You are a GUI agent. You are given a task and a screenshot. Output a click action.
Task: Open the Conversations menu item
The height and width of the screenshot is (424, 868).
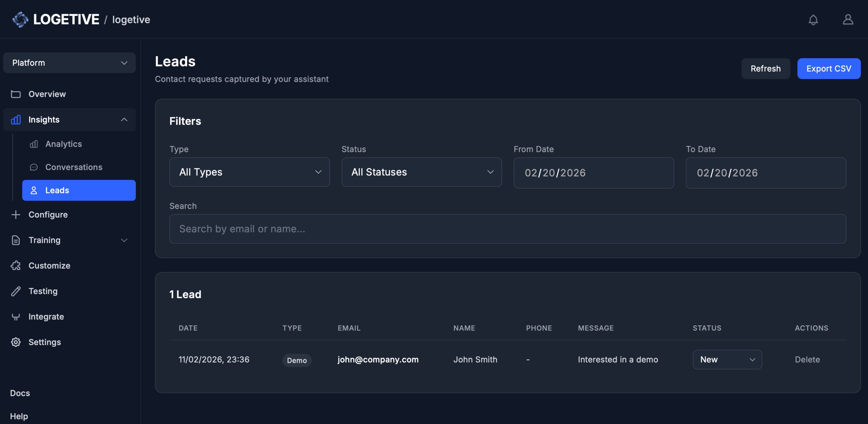73,167
